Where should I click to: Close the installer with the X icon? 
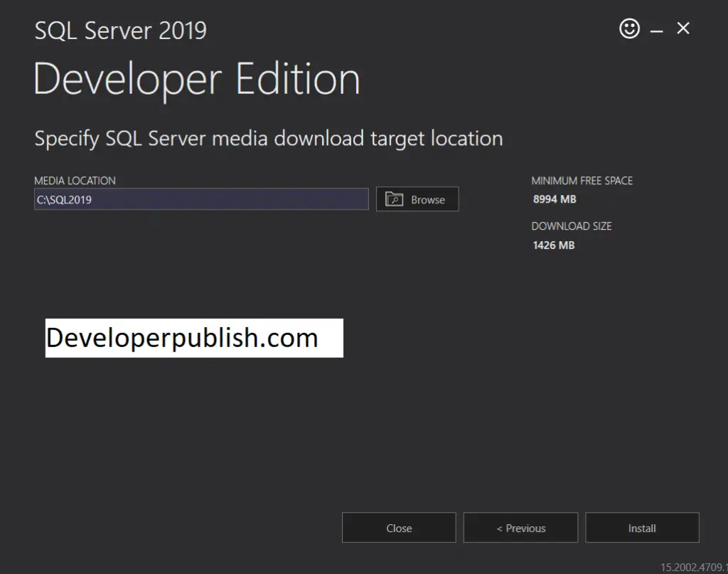click(x=683, y=28)
